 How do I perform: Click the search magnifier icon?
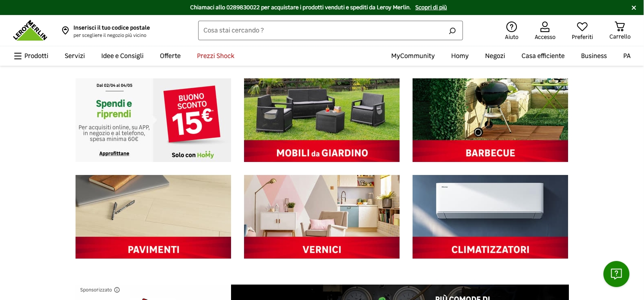(x=452, y=30)
